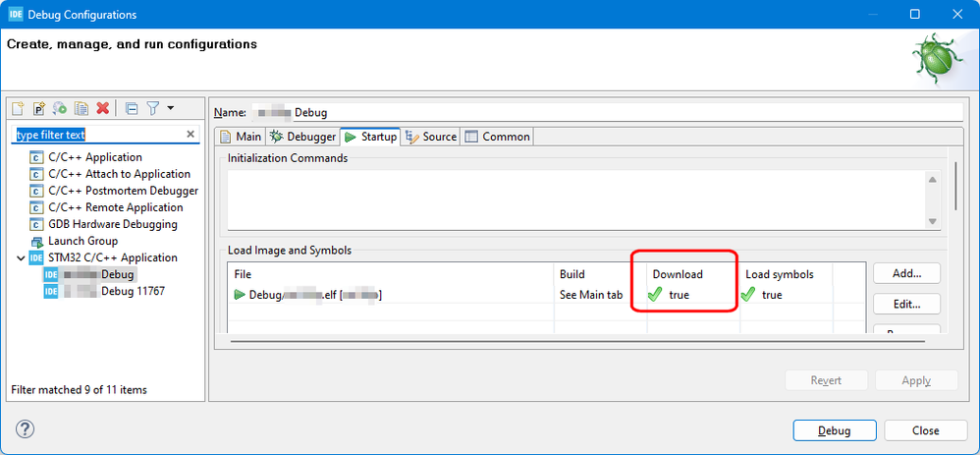The height and width of the screenshot is (455, 980).
Task: Click the Duplicate launch configuration icon
Action: (82, 108)
